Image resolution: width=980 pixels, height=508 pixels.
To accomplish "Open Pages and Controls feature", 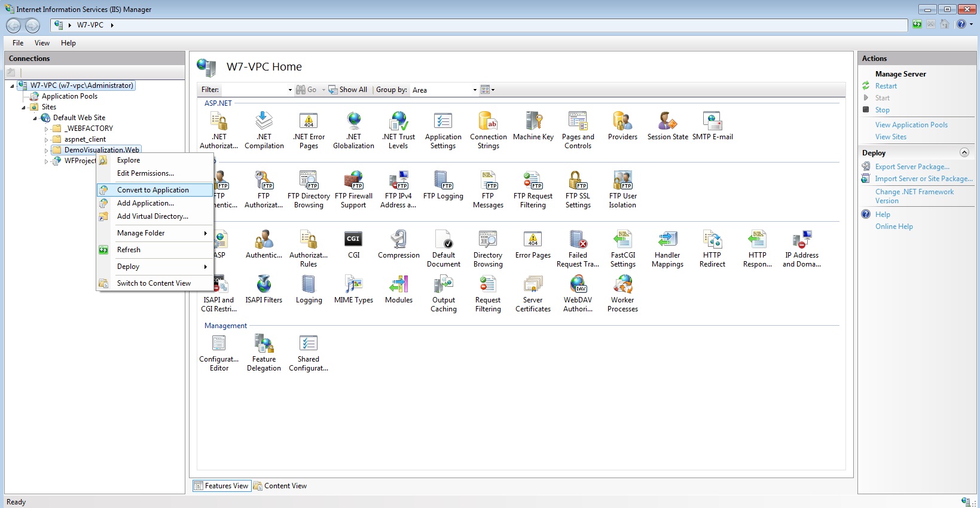I will [x=578, y=130].
